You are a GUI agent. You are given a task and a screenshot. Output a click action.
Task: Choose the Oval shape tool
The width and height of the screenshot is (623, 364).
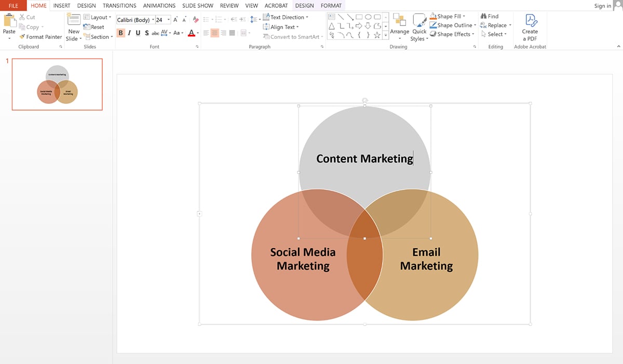click(x=368, y=16)
